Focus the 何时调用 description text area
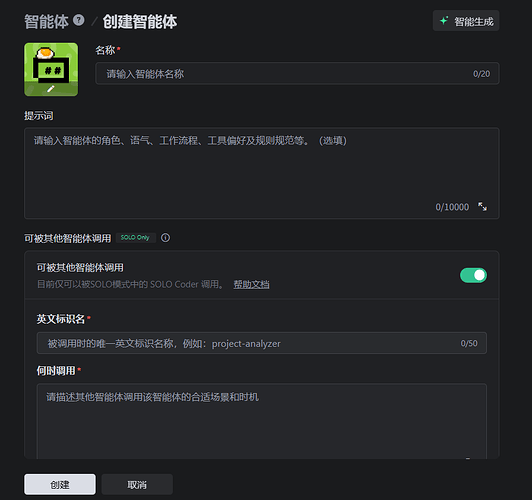The height and width of the screenshot is (500, 532). click(x=262, y=422)
